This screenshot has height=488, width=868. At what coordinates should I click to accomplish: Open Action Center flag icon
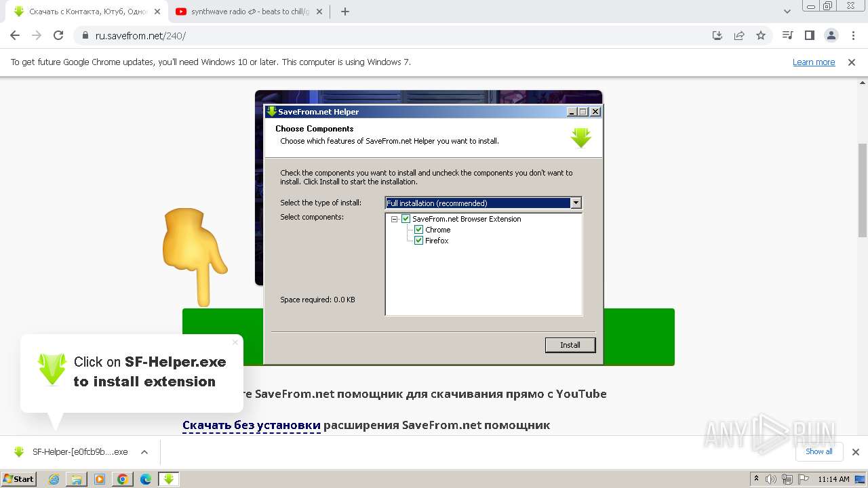(x=803, y=479)
